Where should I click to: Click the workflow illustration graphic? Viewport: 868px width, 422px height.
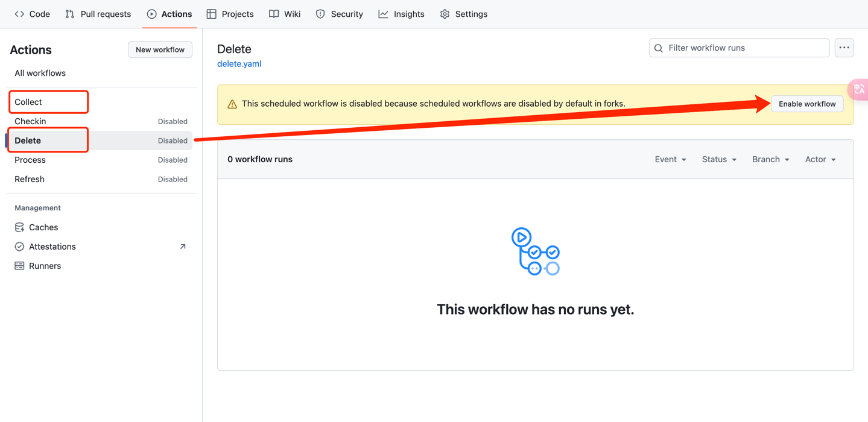point(536,251)
